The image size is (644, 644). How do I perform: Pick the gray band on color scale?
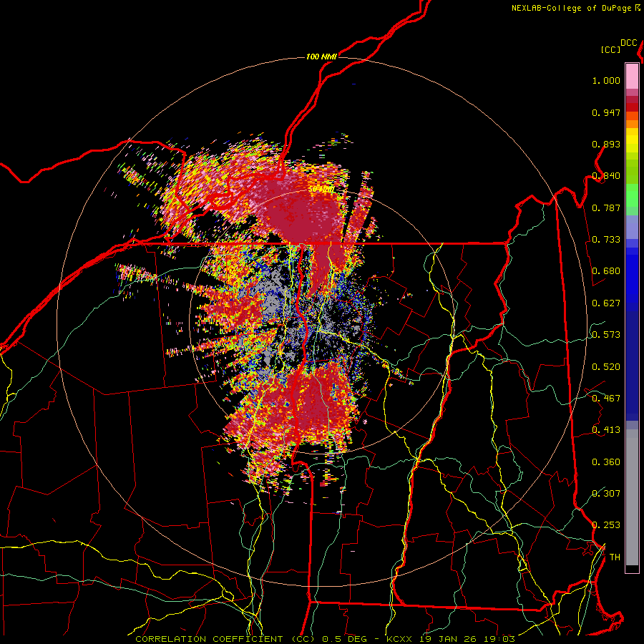[x=632, y=497]
